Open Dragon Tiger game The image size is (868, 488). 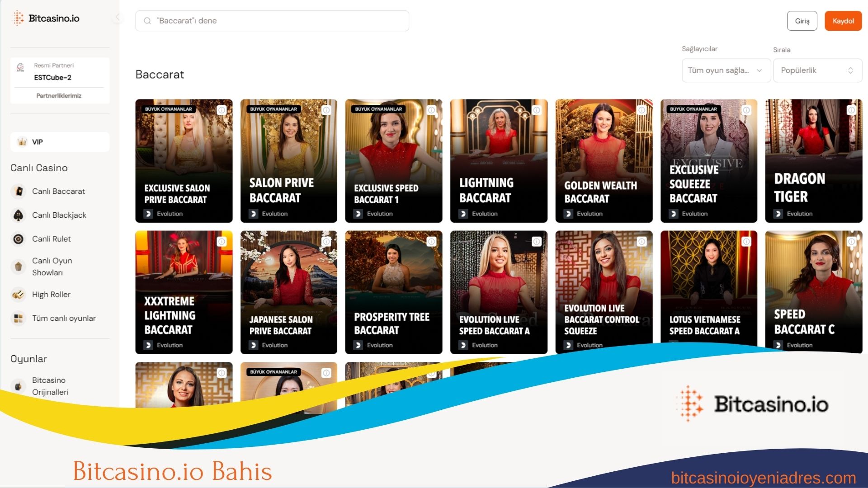click(814, 161)
